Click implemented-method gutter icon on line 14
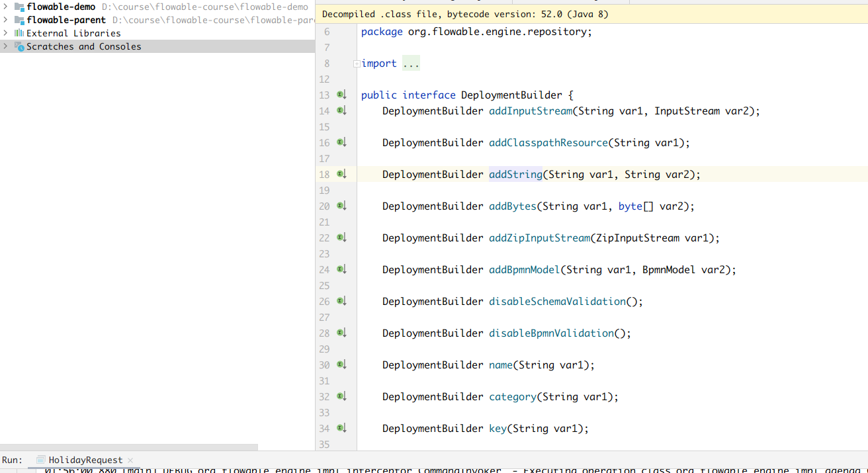This screenshot has height=473, width=868. point(341,110)
